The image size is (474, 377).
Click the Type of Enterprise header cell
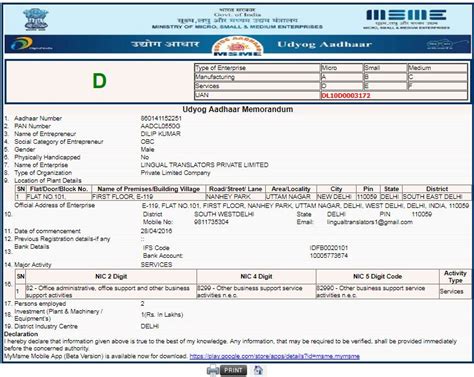257,68
